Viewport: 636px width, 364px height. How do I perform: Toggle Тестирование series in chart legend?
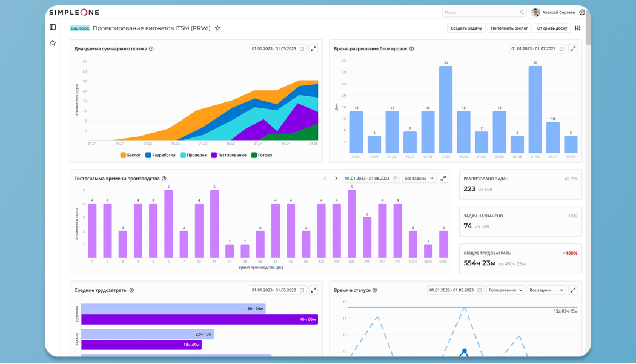[x=228, y=155]
